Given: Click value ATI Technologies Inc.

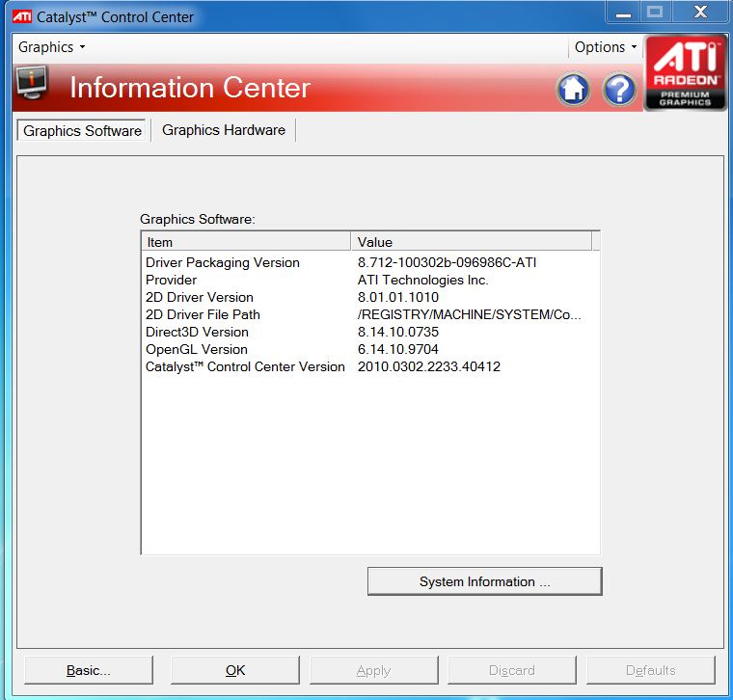Looking at the screenshot, I should pos(423,280).
